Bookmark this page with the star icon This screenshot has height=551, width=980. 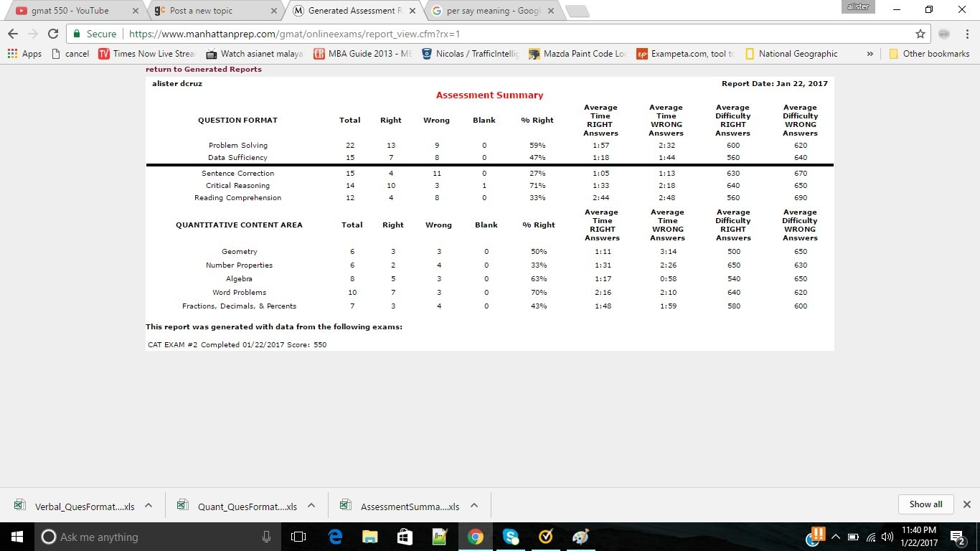tap(920, 34)
